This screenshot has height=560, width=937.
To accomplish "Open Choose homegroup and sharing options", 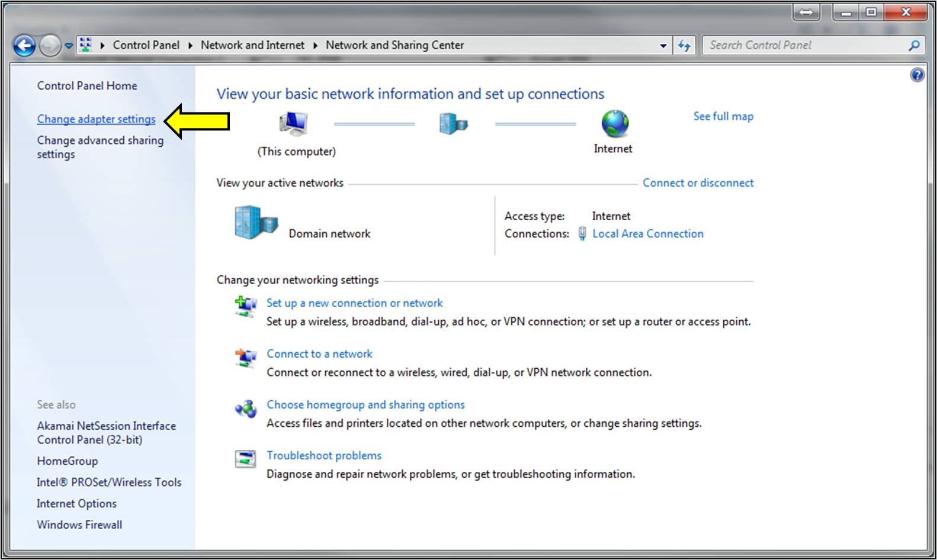I will coord(365,405).
